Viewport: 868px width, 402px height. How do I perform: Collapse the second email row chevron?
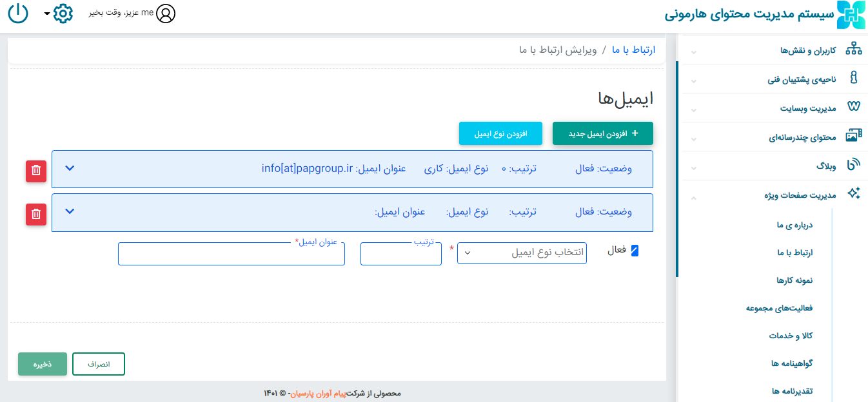[x=70, y=212]
